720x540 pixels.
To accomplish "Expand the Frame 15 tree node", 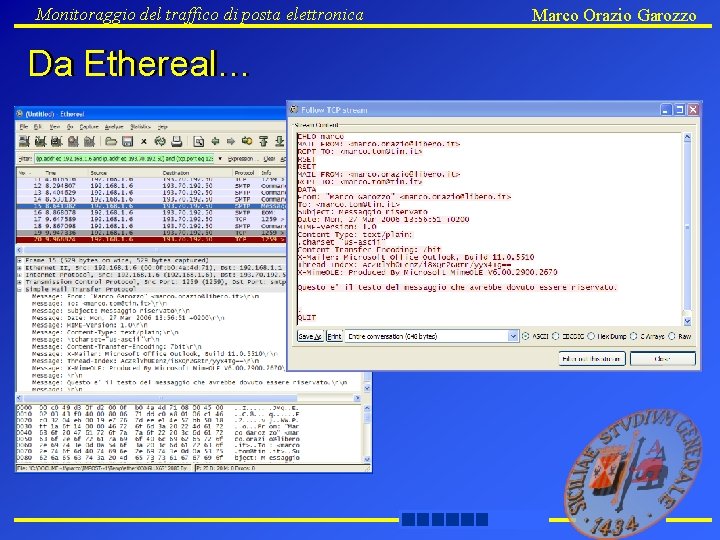I will tap(20, 260).
